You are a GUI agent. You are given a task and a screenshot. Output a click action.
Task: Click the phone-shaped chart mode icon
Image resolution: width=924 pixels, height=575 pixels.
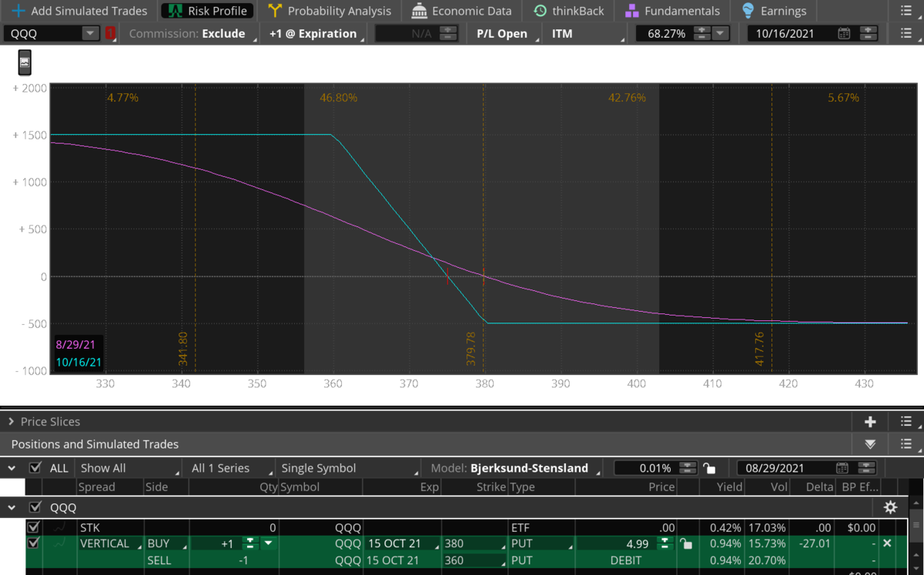[x=25, y=62]
